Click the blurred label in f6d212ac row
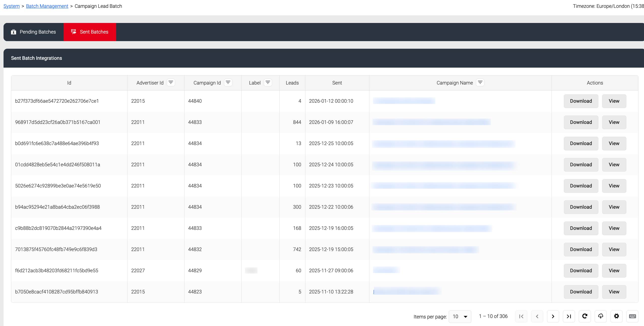 point(251,270)
